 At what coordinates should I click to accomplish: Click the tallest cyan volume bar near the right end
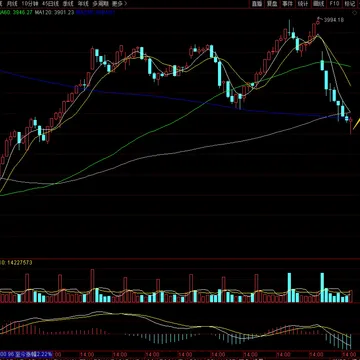(322, 288)
